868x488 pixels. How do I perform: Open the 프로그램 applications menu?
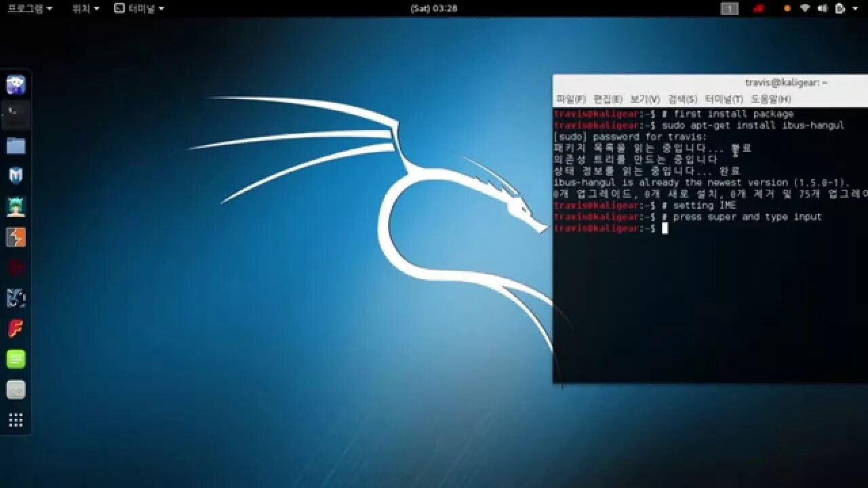[28, 8]
